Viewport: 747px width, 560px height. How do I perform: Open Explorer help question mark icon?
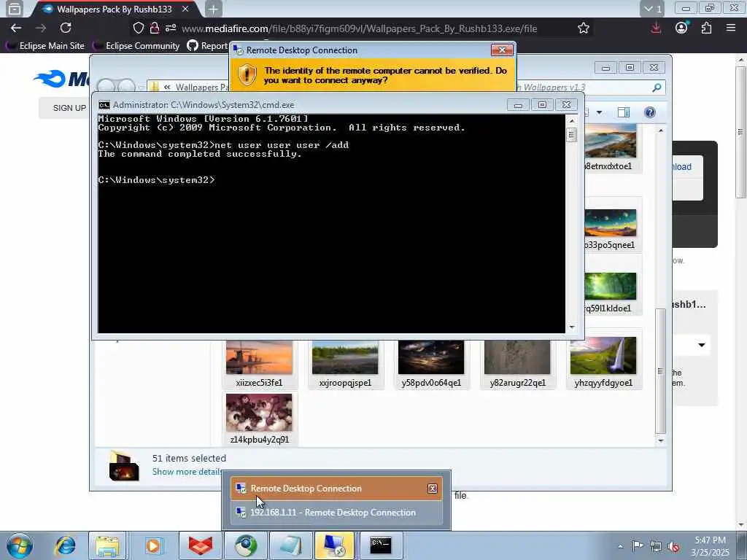pyautogui.click(x=649, y=112)
